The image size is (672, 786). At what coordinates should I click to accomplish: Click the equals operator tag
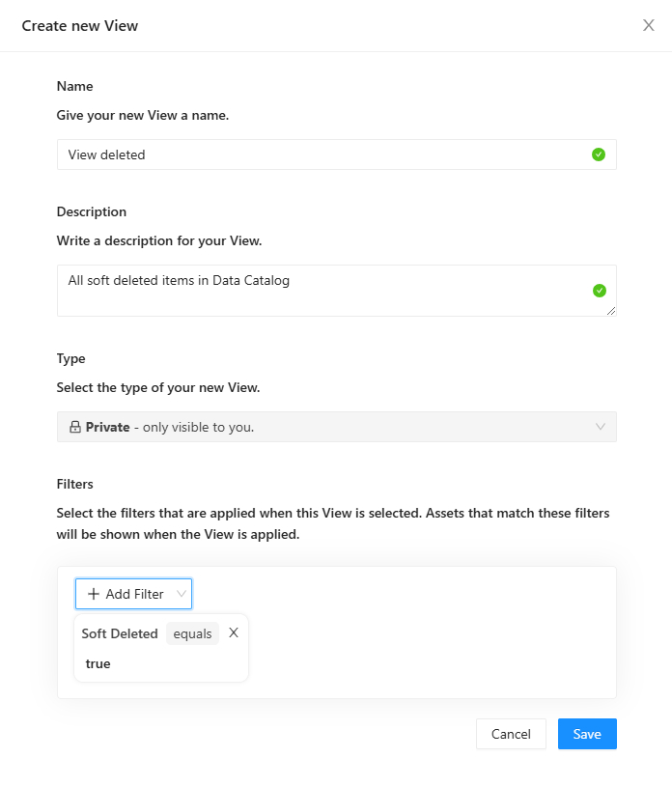[192, 634]
